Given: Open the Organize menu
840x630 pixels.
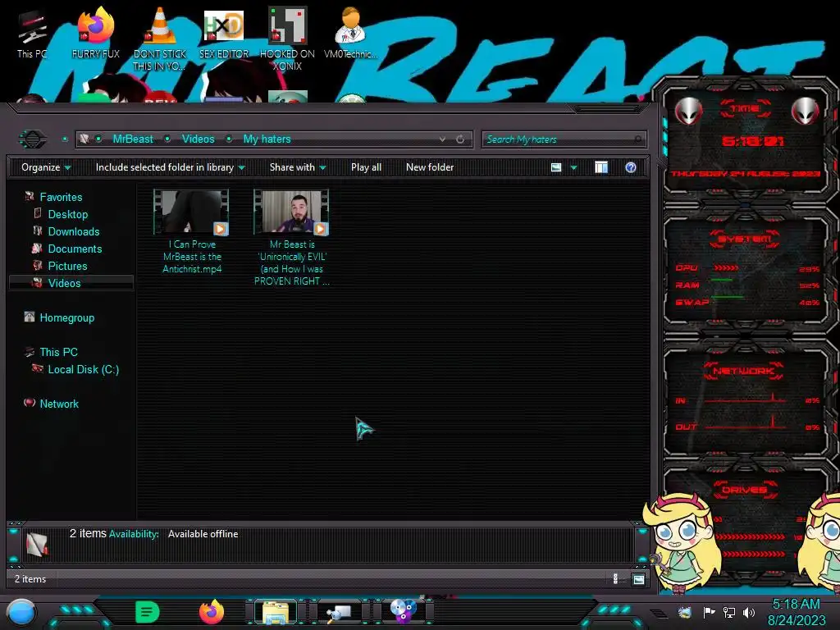Looking at the screenshot, I should point(46,167).
